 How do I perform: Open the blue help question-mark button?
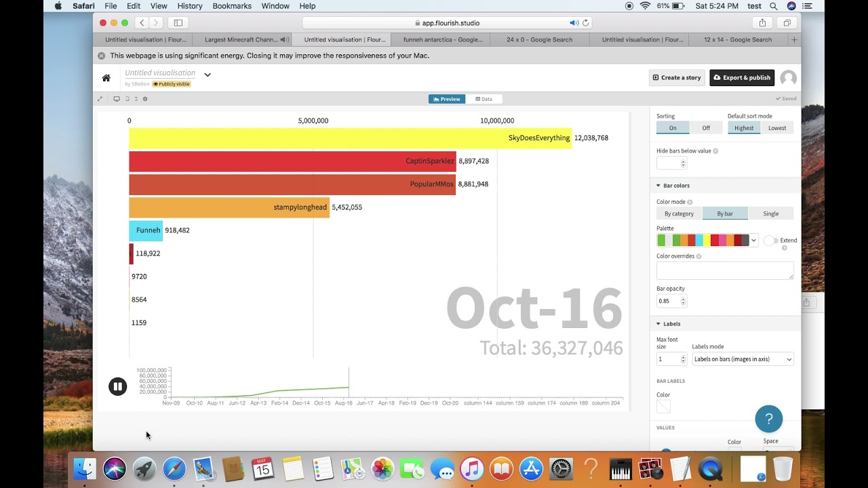[x=768, y=419]
